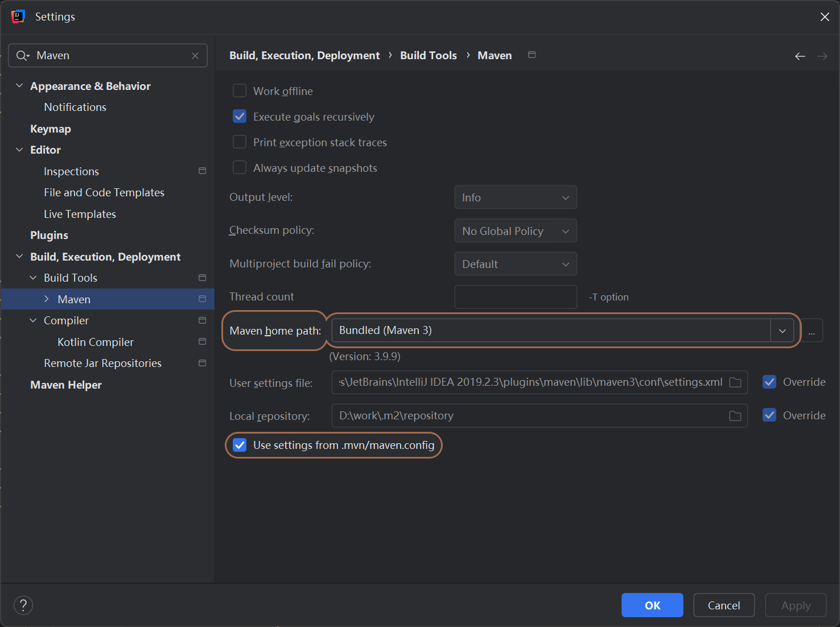Enable Print exception stack traces

[x=240, y=142]
